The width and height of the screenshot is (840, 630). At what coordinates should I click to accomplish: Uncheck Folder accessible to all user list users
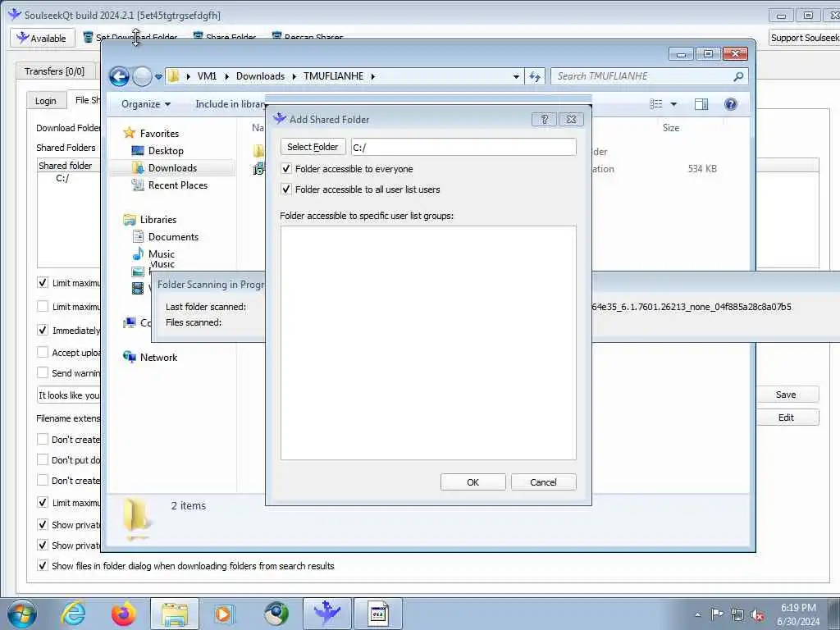pos(286,189)
